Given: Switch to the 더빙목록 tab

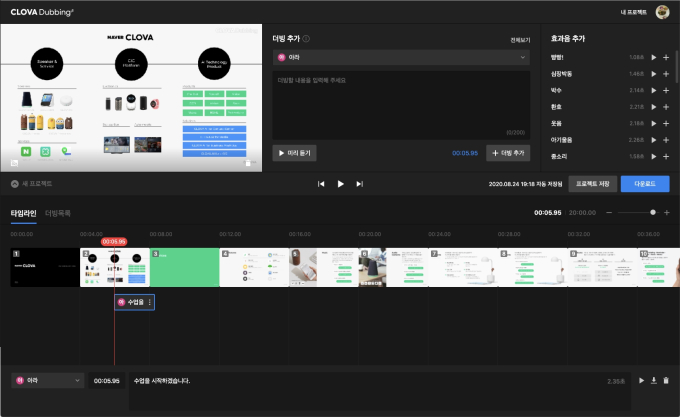Looking at the screenshot, I should click(58, 213).
